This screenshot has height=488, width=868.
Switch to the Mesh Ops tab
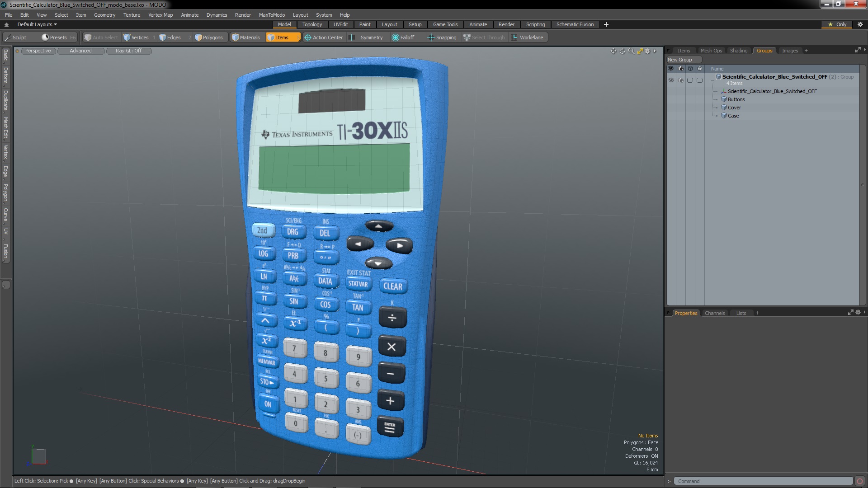coord(711,51)
